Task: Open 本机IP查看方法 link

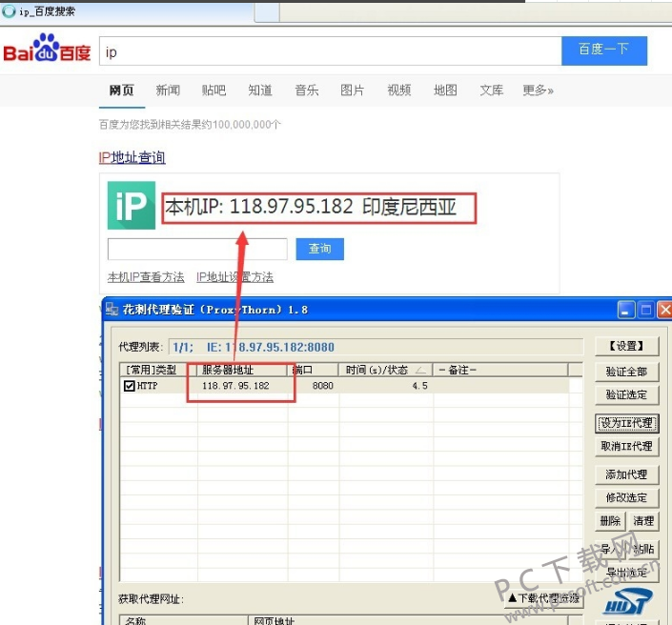Action: tap(146, 277)
